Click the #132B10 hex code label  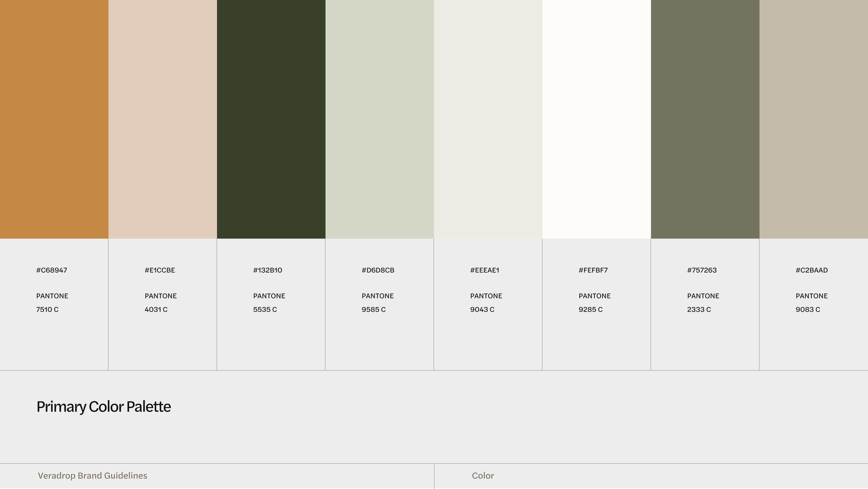[268, 270]
